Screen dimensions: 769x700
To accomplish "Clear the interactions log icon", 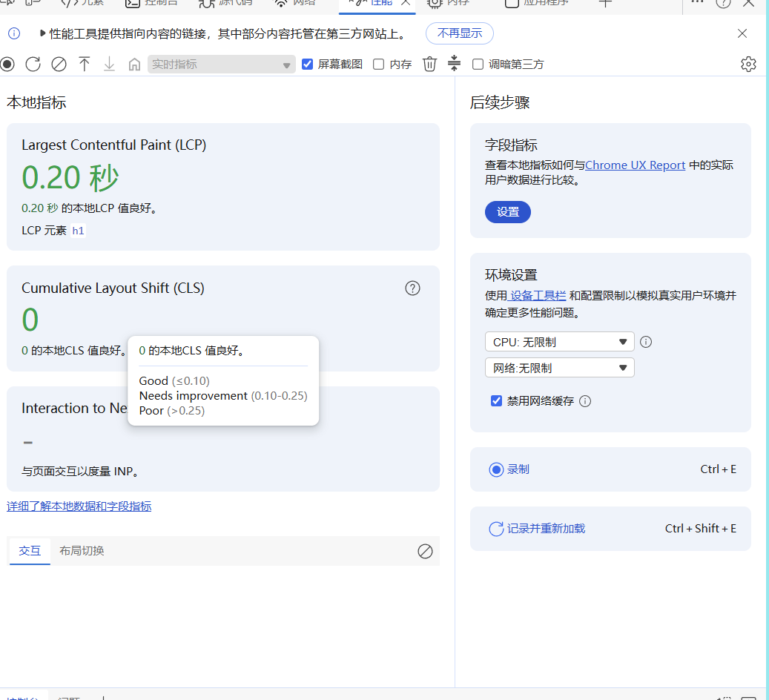I will (425, 551).
